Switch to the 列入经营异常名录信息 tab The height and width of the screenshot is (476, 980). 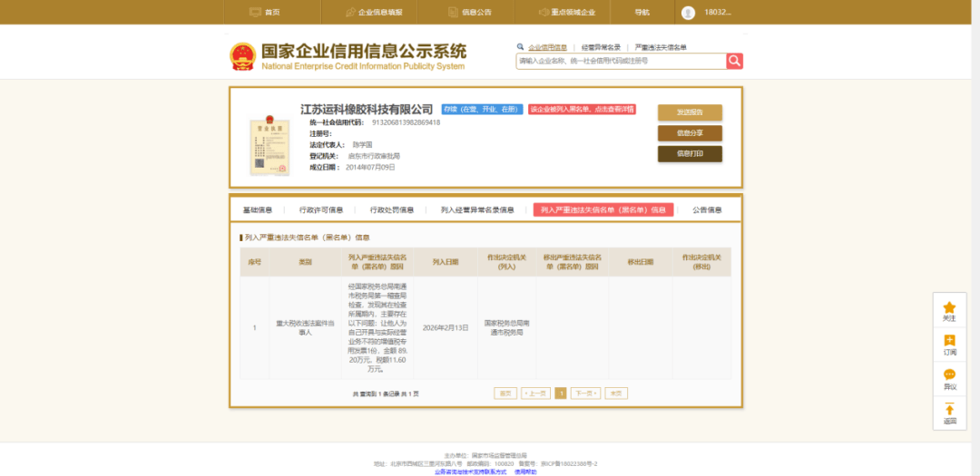(x=477, y=209)
